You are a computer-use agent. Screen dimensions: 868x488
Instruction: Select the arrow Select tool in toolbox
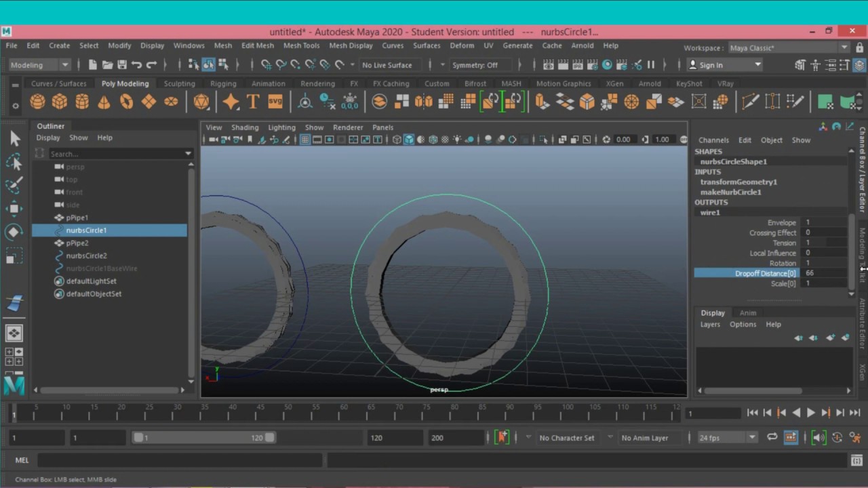pyautogui.click(x=15, y=138)
